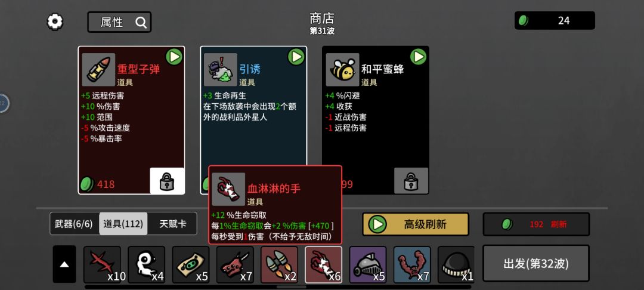This screenshot has width=644, height=290.
Task: Select the red thorn branch item x10
Action: (x=103, y=264)
